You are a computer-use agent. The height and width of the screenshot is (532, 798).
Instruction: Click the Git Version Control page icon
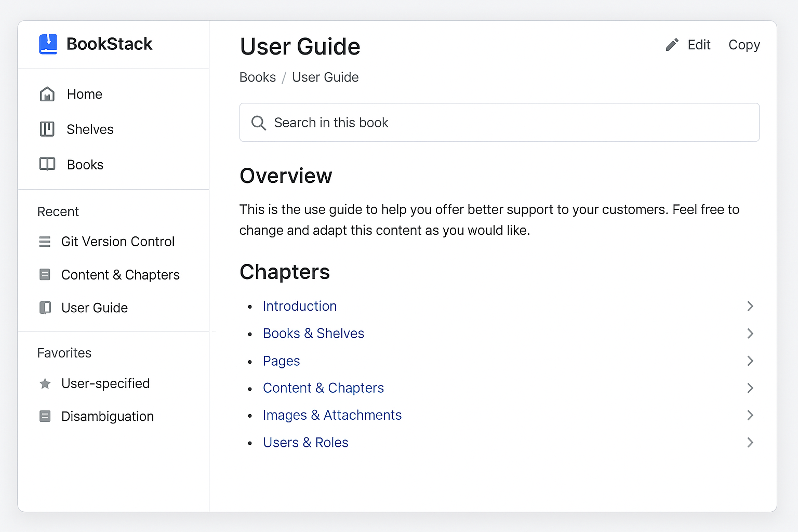coord(45,241)
